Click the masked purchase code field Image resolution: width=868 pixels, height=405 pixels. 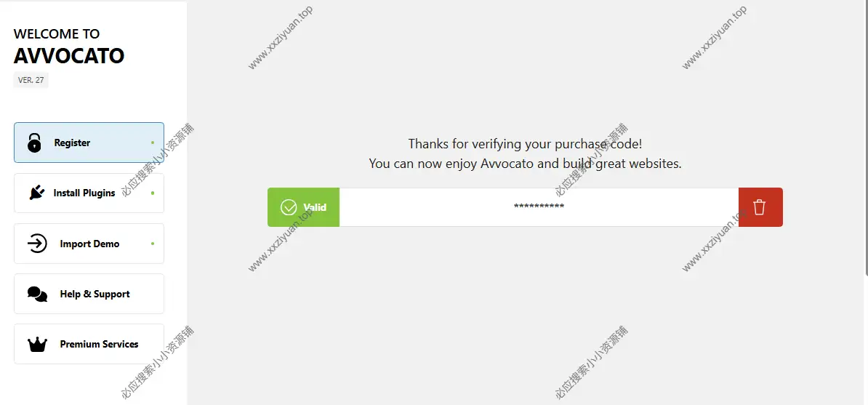click(539, 207)
